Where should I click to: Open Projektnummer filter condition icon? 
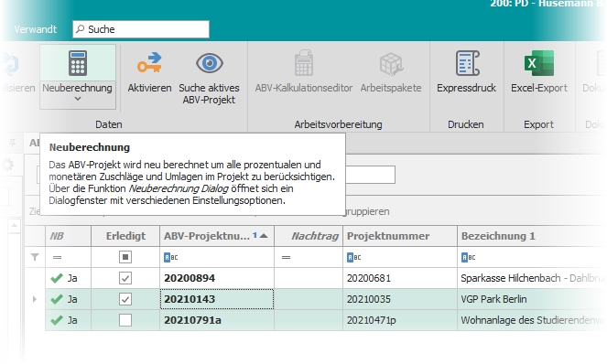coord(354,257)
